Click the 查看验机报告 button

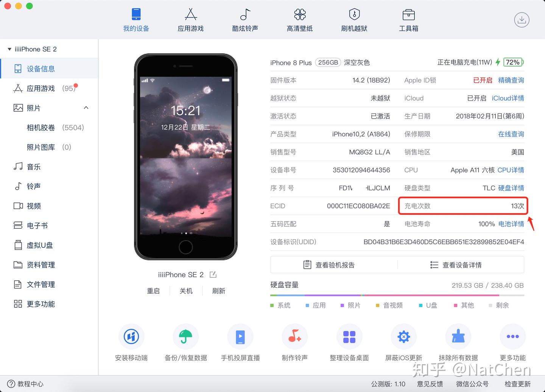click(329, 265)
